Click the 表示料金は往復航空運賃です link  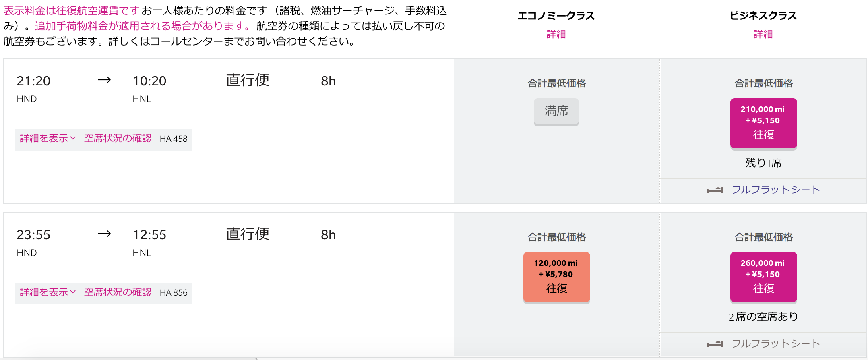[x=72, y=10]
